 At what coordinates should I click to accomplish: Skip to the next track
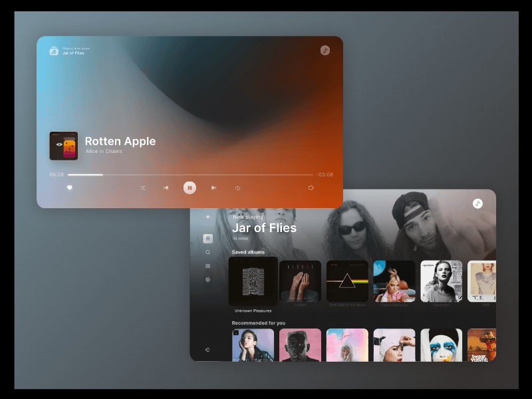click(213, 188)
